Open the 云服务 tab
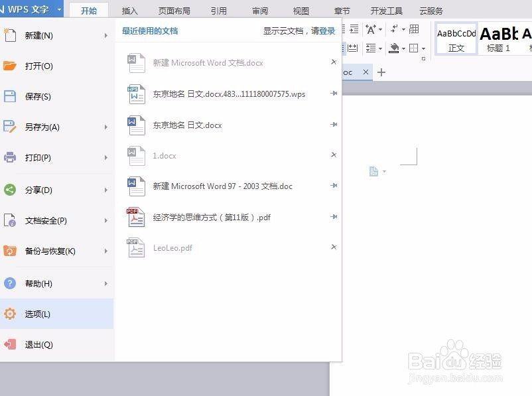 431,11
